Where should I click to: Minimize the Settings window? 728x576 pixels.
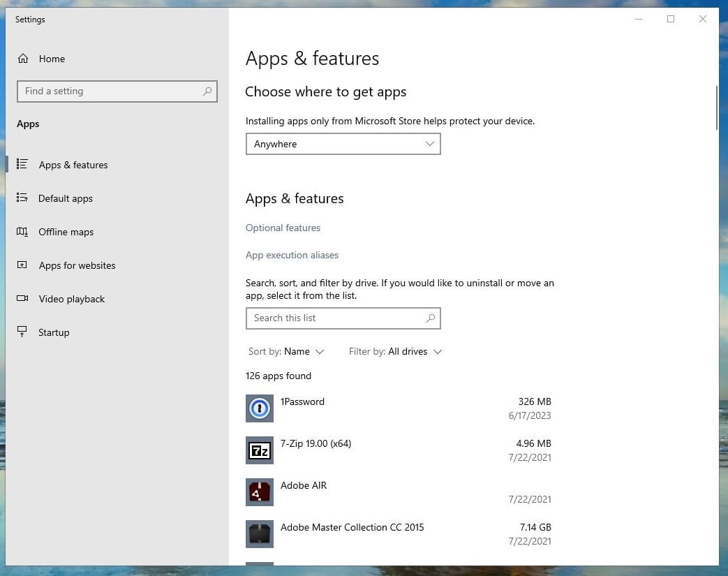tap(639, 19)
